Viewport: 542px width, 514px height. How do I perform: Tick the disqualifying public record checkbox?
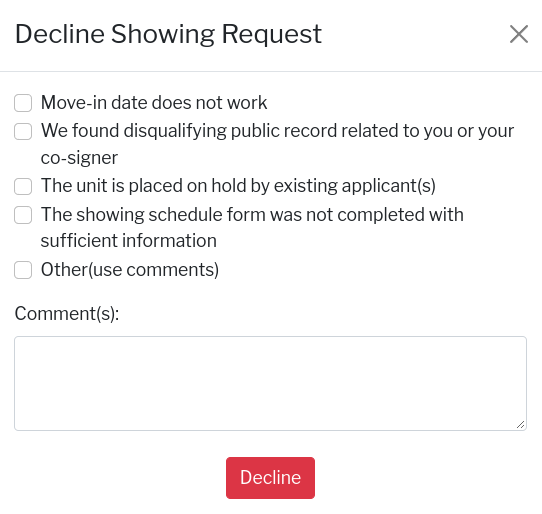tap(23, 131)
